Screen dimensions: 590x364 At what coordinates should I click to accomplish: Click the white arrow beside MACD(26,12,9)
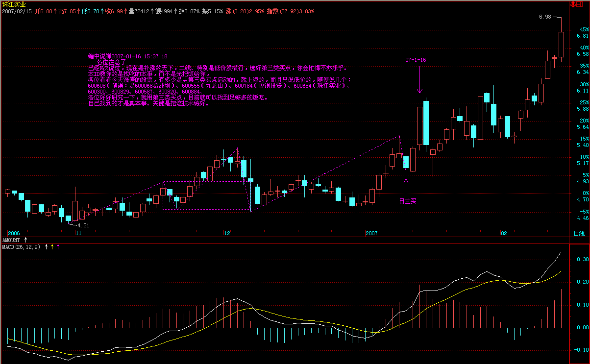pyautogui.click(x=47, y=246)
